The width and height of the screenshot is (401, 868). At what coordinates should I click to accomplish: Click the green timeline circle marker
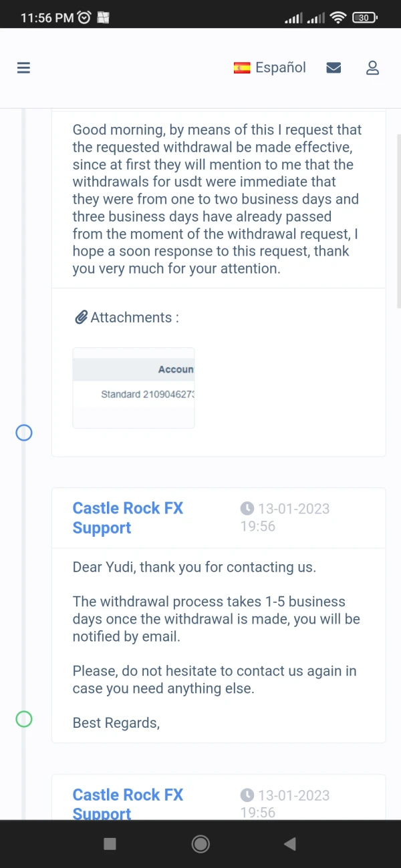tap(23, 719)
